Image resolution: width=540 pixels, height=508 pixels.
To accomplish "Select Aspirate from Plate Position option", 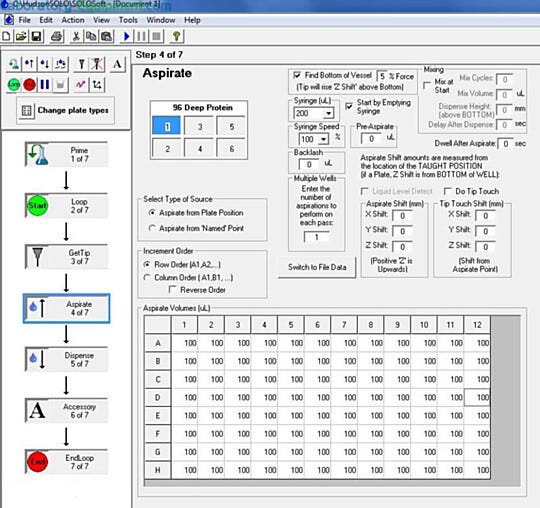I will click(x=151, y=212).
